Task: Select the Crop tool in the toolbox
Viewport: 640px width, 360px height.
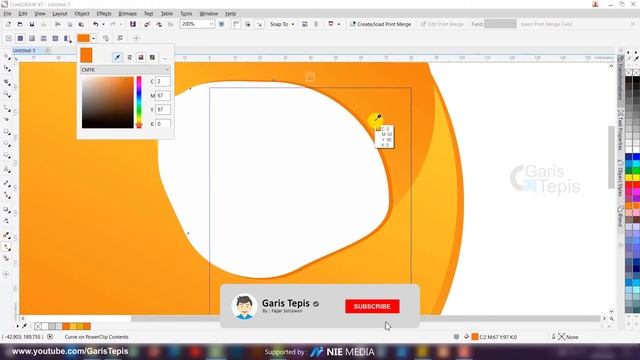Action: (7, 82)
